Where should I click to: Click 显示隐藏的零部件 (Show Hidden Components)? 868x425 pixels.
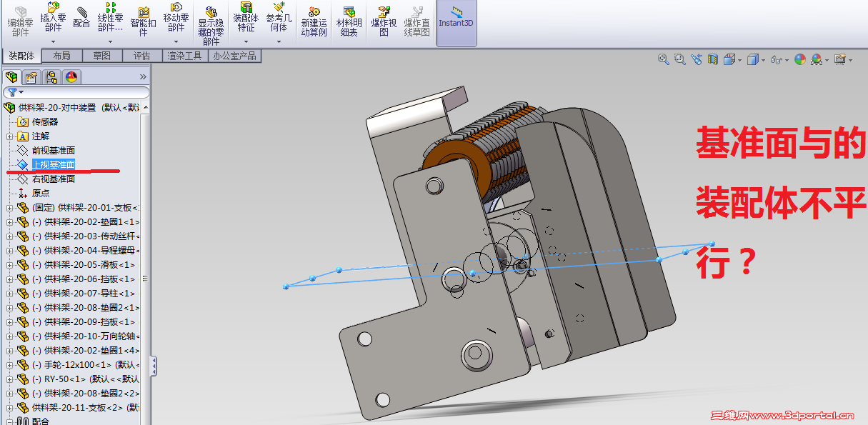pyautogui.click(x=211, y=26)
